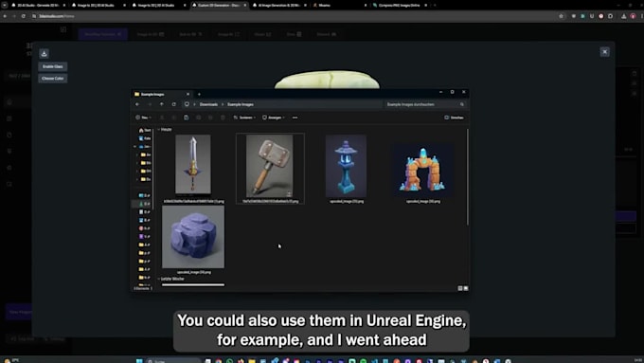Select the orange crystal archway thumbnail
Viewport: 644px width, 363px height.
tap(422, 171)
